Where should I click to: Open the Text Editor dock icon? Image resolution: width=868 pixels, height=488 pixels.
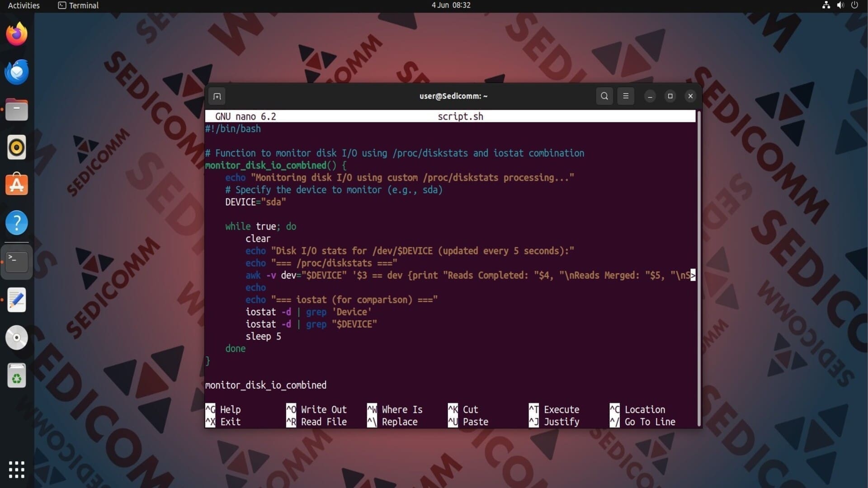tap(17, 300)
